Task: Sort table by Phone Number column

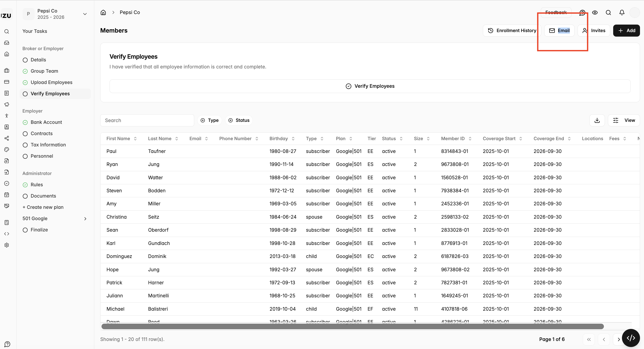Action: 239,139
